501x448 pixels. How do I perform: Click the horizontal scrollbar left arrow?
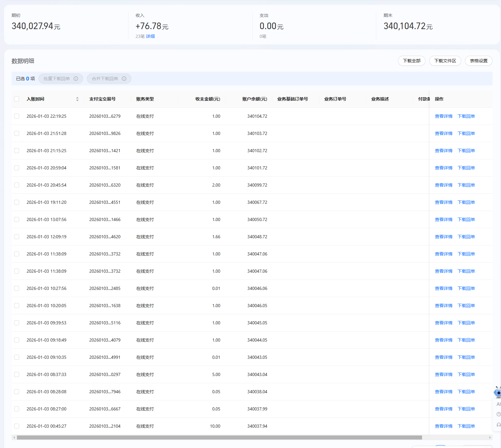click(x=14, y=437)
